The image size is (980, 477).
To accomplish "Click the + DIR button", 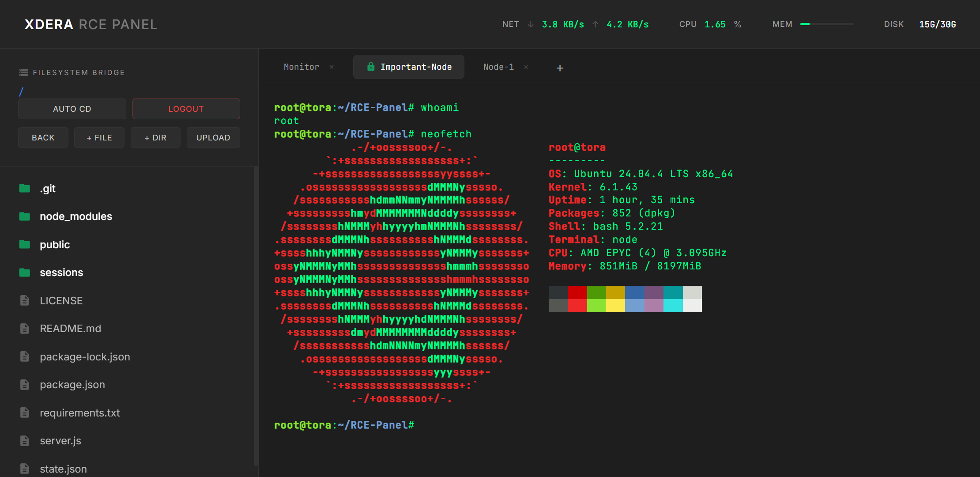I will click(155, 138).
